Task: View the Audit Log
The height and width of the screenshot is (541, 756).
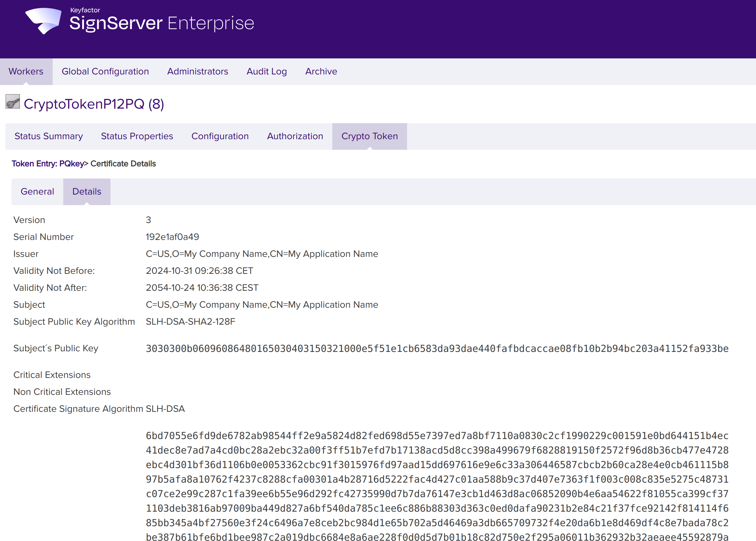Action: click(266, 71)
